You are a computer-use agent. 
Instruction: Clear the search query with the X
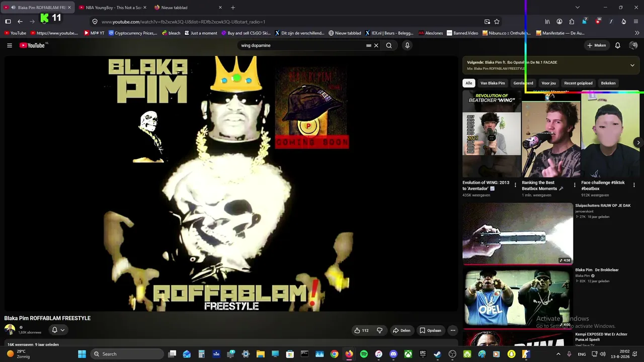[376, 45]
